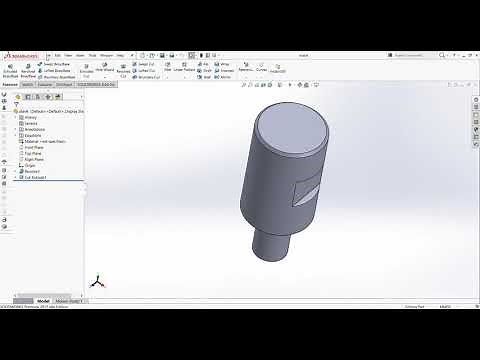Image resolution: width=480 pixels, height=360 pixels.
Task: Open the Reference Geometry tool
Action: click(x=246, y=67)
